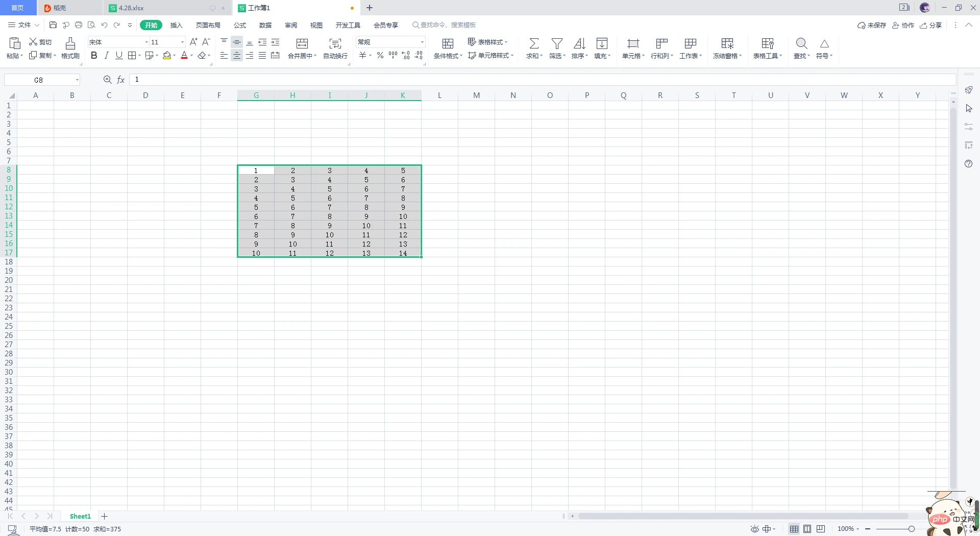Screen dimensions: 980x536
Task: Open the 公式 ribbon tab
Action: pos(240,25)
